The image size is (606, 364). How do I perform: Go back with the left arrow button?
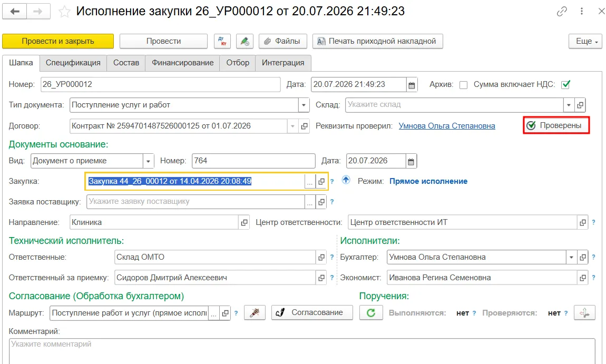(x=15, y=12)
